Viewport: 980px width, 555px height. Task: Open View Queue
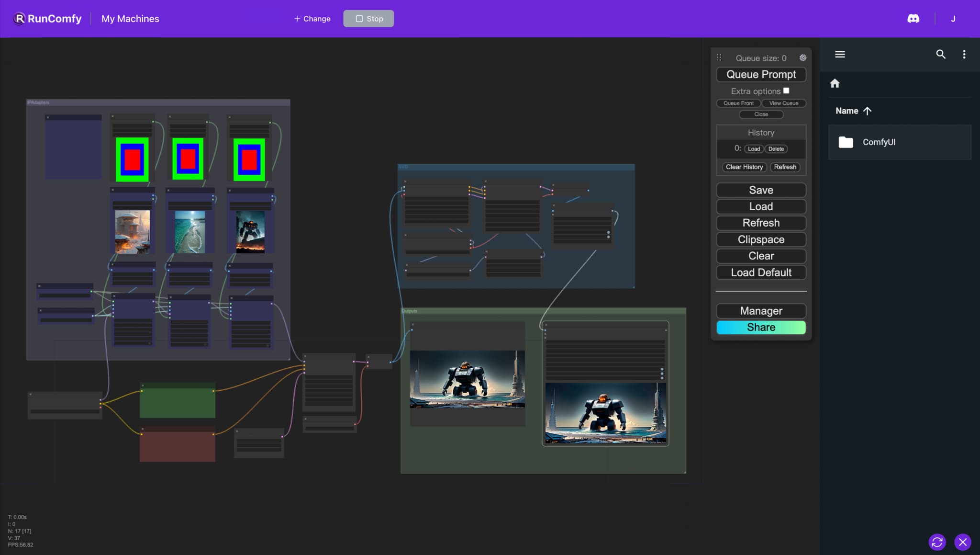(x=783, y=103)
